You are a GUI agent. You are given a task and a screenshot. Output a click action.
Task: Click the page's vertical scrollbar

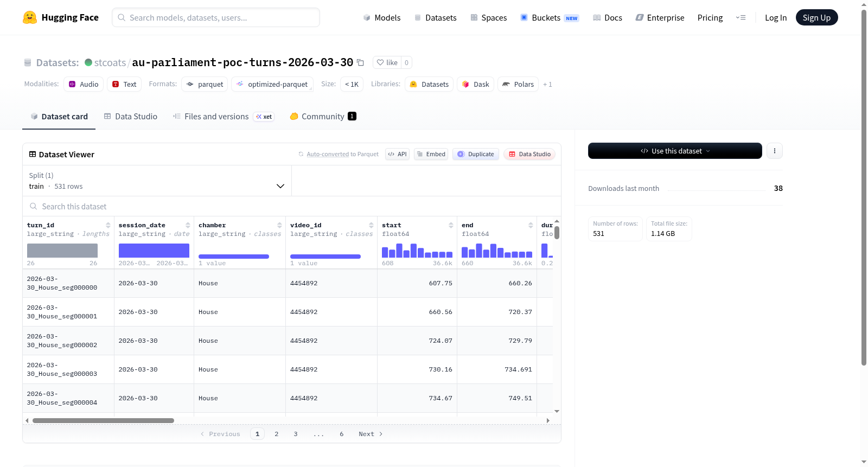pos(864,188)
